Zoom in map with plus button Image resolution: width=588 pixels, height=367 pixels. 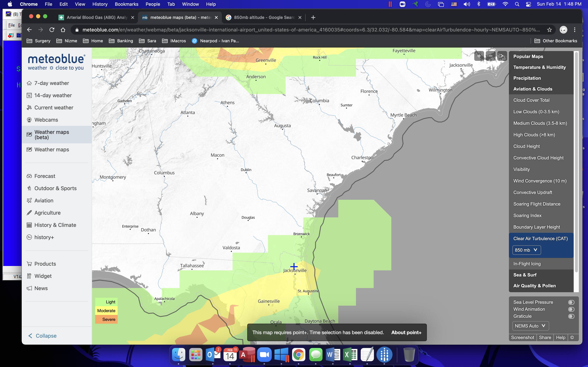(x=479, y=56)
